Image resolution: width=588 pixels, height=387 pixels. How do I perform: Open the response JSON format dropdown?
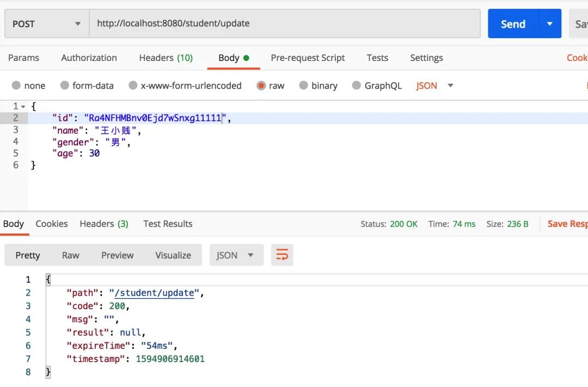pos(236,255)
